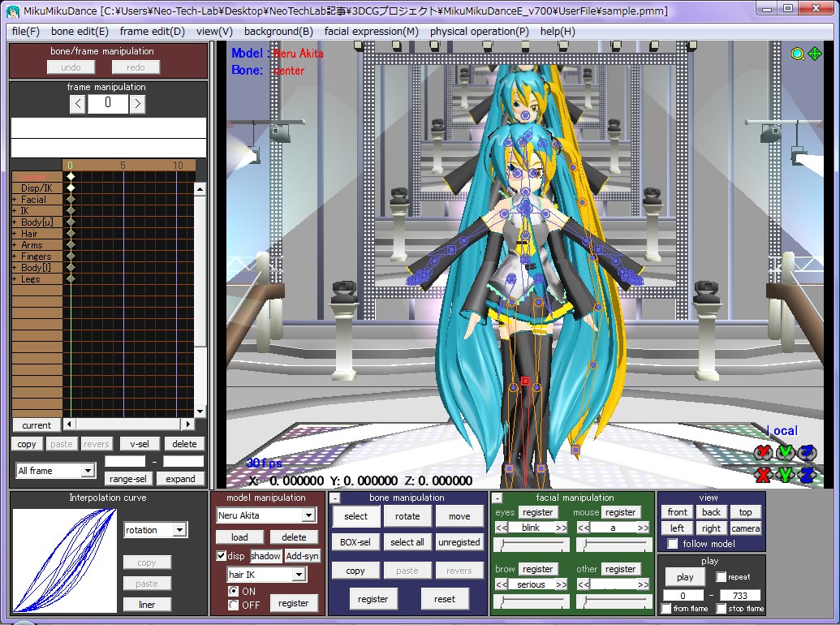This screenshot has width=840, height=625.
Task: Enable the 'follow model' checkbox
Action: 672,544
